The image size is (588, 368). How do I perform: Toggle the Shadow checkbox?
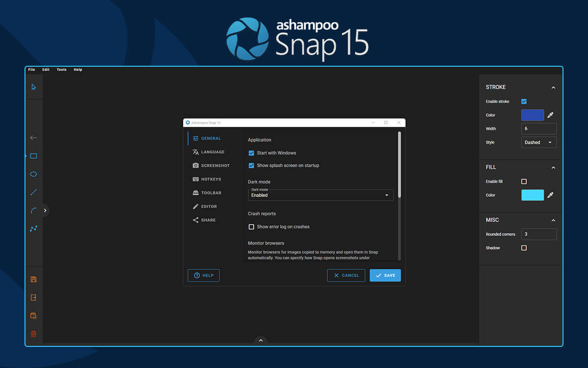[524, 248]
